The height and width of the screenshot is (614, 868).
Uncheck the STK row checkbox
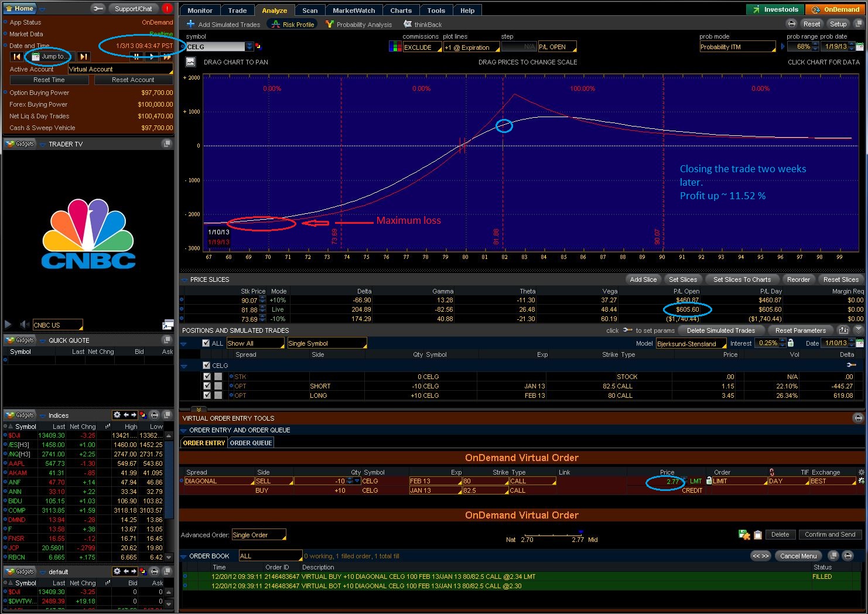[207, 377]
